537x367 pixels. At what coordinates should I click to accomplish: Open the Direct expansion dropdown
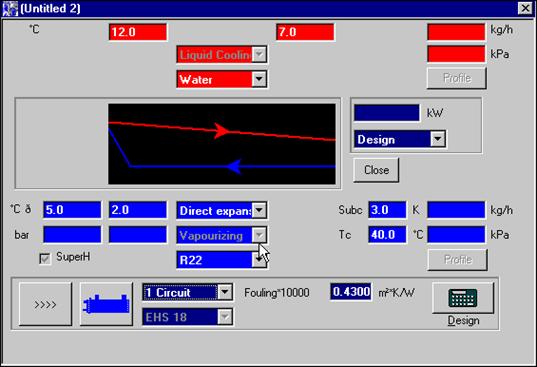coord(259,210)
